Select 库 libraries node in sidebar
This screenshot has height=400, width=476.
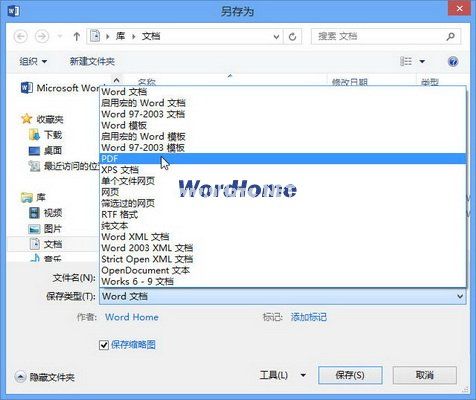41,197
